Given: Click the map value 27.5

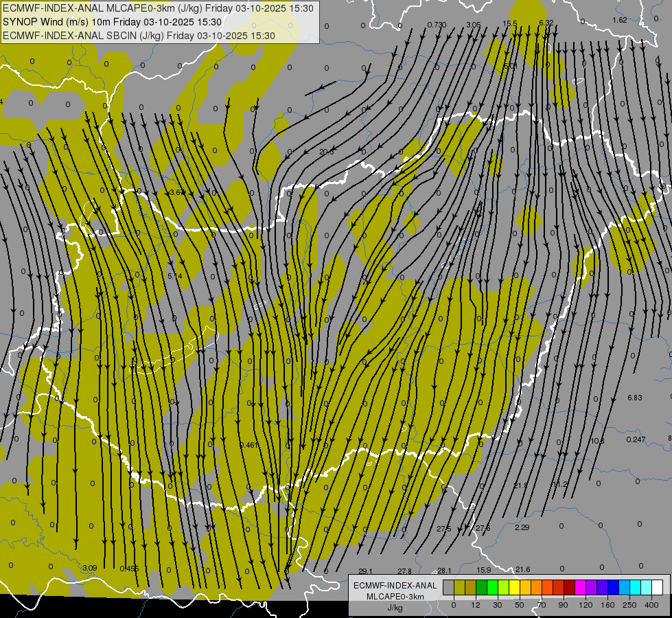Looking at the screenshot, I should 444,529.
